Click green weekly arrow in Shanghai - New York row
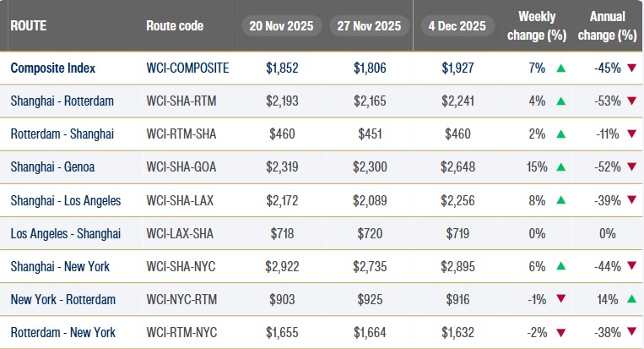 click(560, 266)
